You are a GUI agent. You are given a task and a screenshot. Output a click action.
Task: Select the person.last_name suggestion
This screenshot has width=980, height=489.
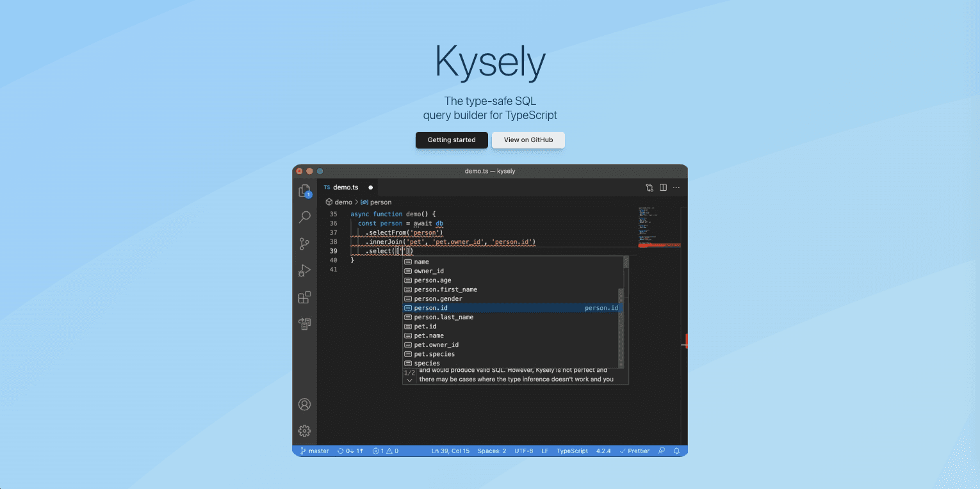(512, 317)
